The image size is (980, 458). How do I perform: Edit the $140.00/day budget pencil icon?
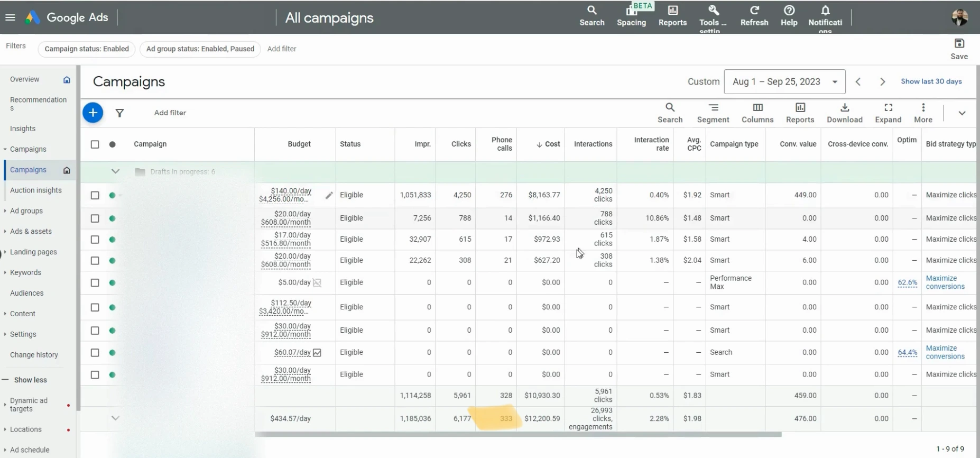click(329, 195)
